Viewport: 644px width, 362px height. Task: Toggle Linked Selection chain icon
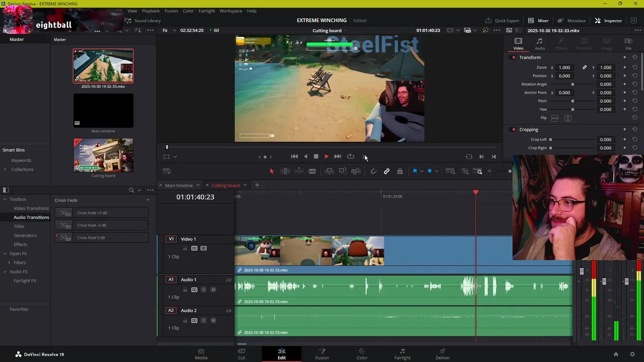pos(386,171)
